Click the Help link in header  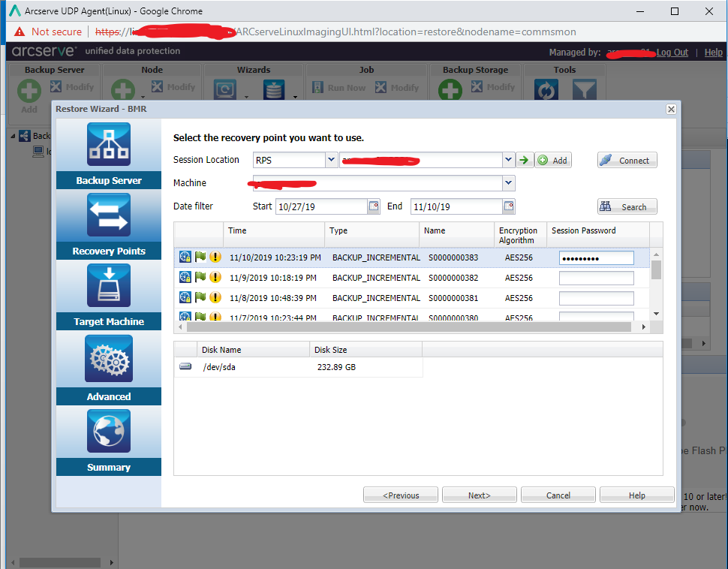pos(714,52)
